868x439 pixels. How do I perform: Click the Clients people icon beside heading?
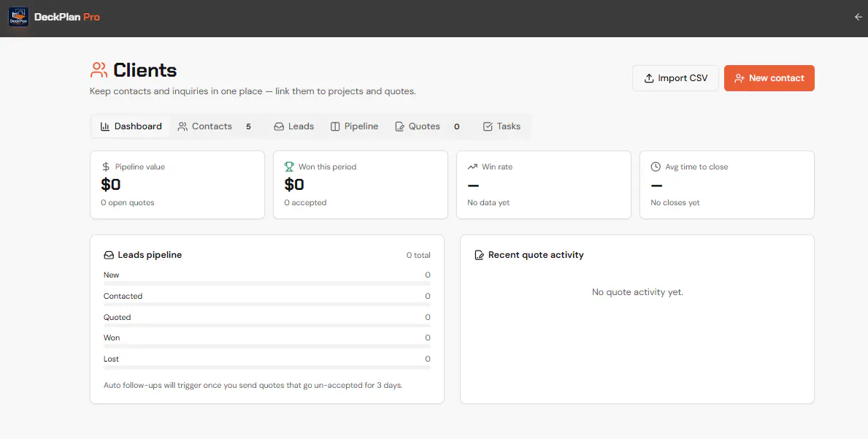99,70
